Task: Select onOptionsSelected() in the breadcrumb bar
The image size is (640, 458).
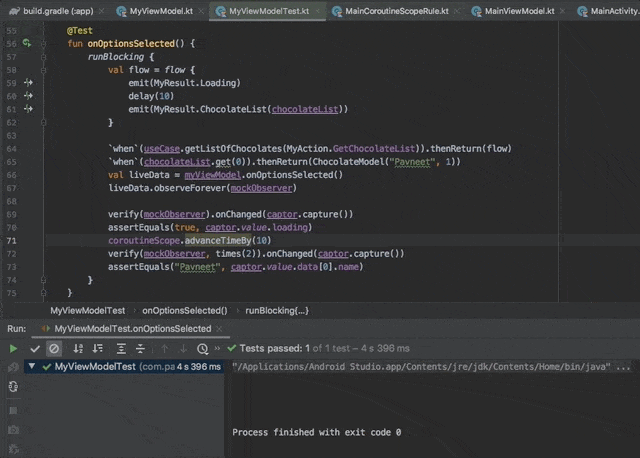Action: click(184, 311)
